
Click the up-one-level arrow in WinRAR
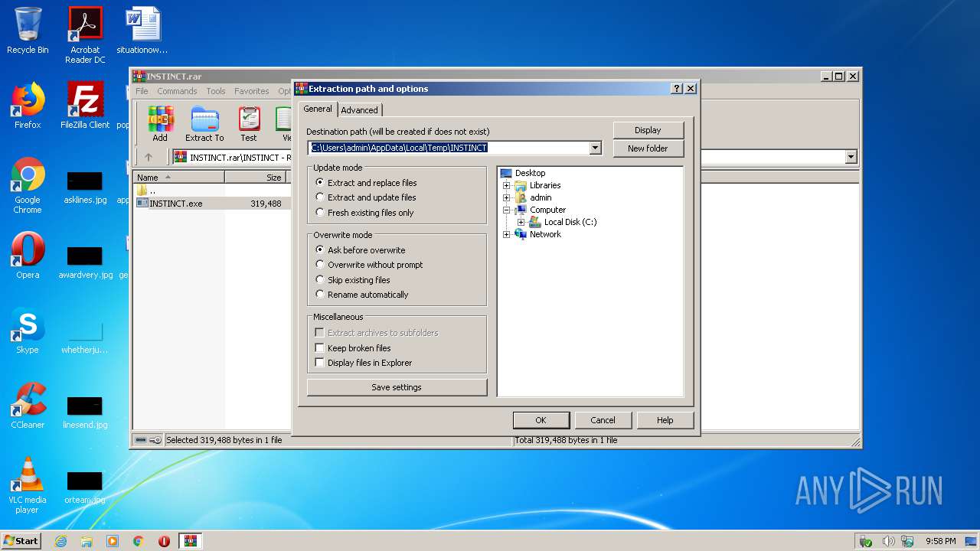(149, 157)
